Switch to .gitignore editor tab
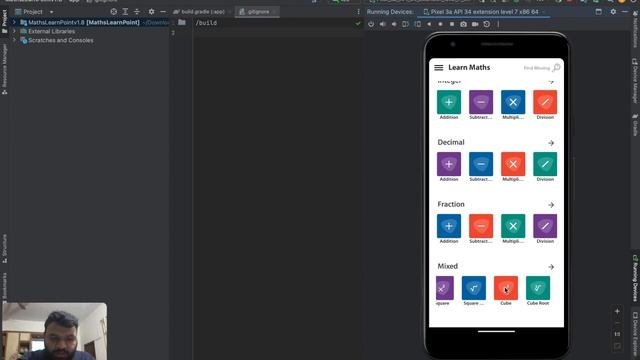 [257, 12]
